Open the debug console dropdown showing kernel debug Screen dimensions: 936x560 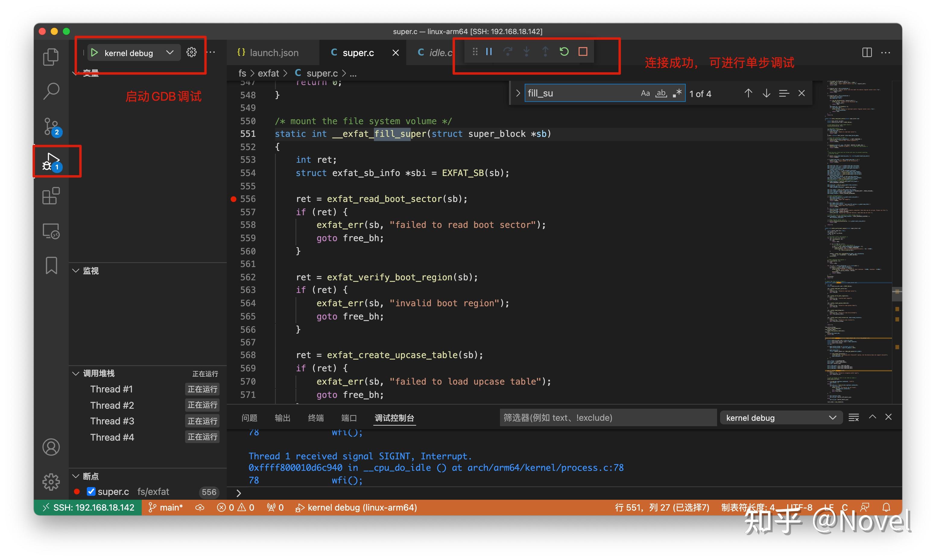point(781,417)
